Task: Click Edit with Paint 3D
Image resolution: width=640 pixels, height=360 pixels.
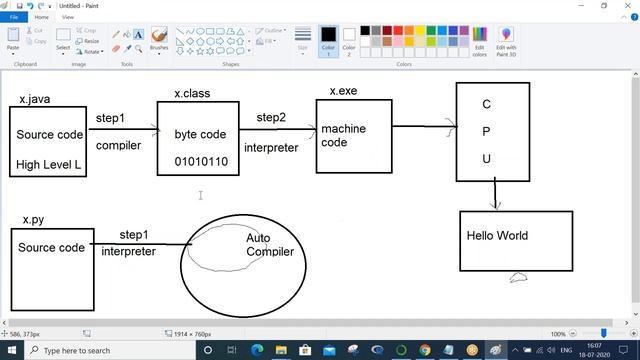Action: (x=506, y=42)
